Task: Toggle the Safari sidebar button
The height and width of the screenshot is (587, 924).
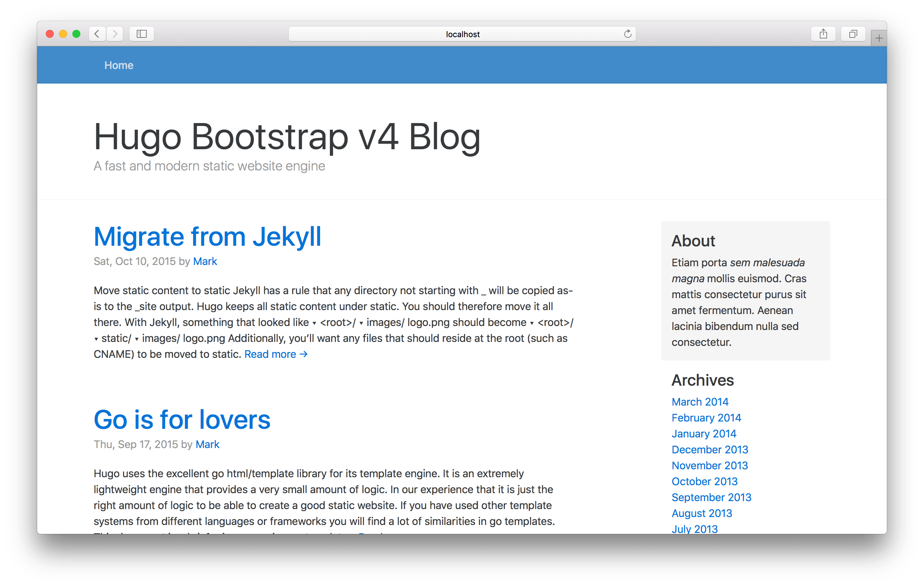Action: [142, 34]
